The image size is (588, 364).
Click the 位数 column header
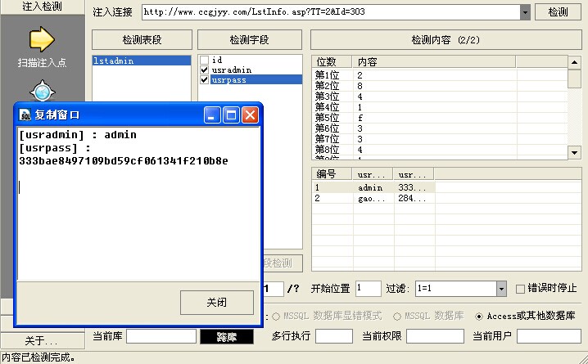pos(332,62)
